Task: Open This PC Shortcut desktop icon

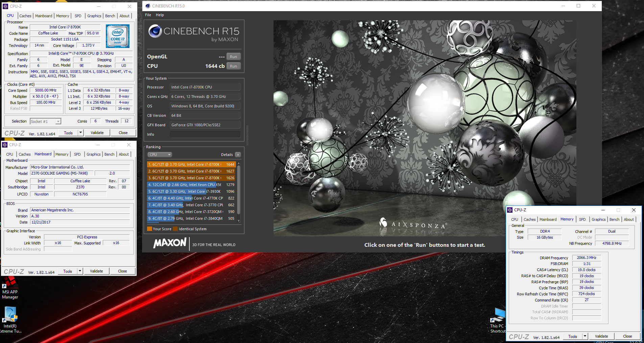Action: (x=497, y=321)
